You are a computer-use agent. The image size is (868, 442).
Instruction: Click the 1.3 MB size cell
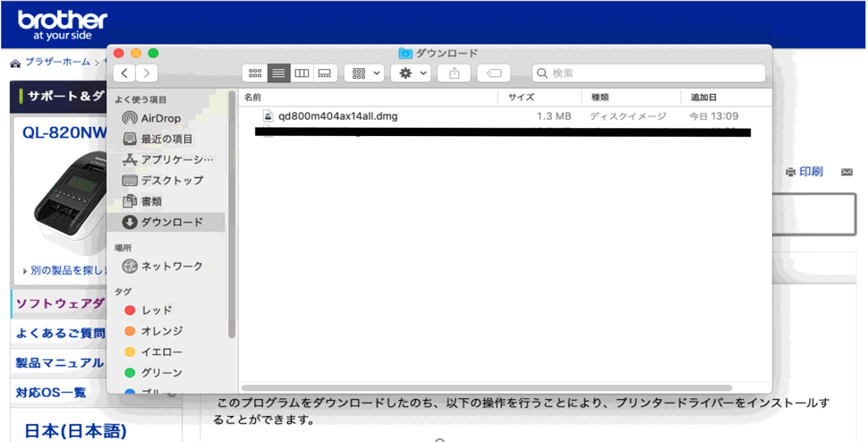(x=554, y=116)
